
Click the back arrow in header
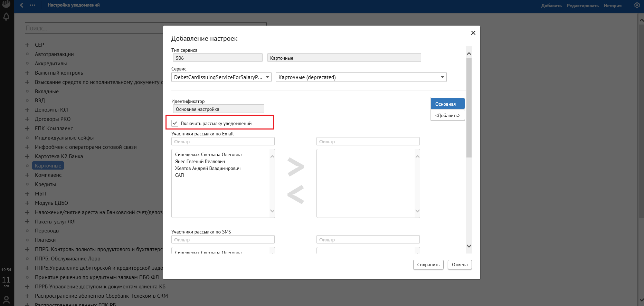coord(22,5)
